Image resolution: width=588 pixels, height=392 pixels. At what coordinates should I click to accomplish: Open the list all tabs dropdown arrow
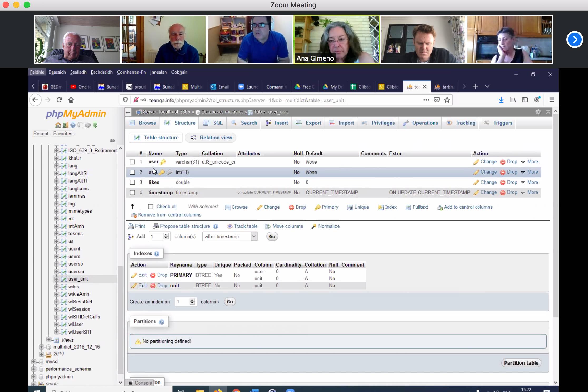[487, 86]
